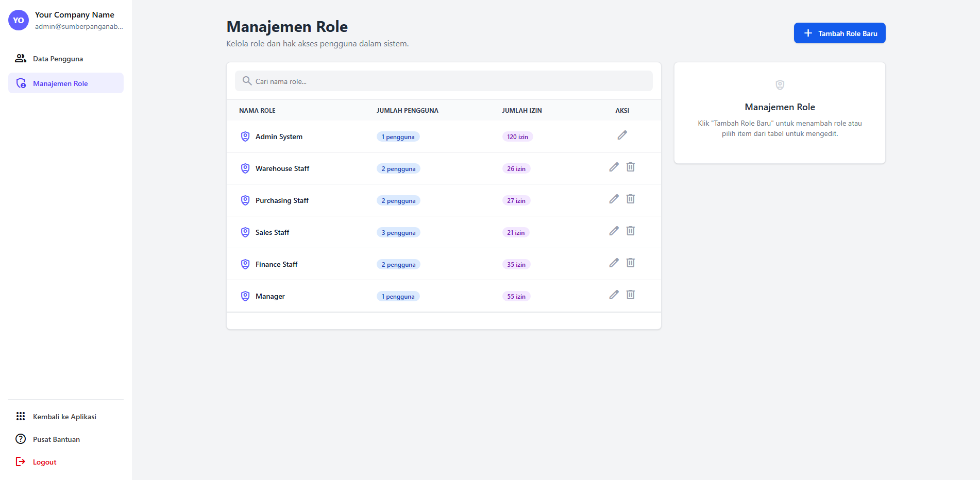
Task: Delete the Warehouse Staff role
Action: 630,167
